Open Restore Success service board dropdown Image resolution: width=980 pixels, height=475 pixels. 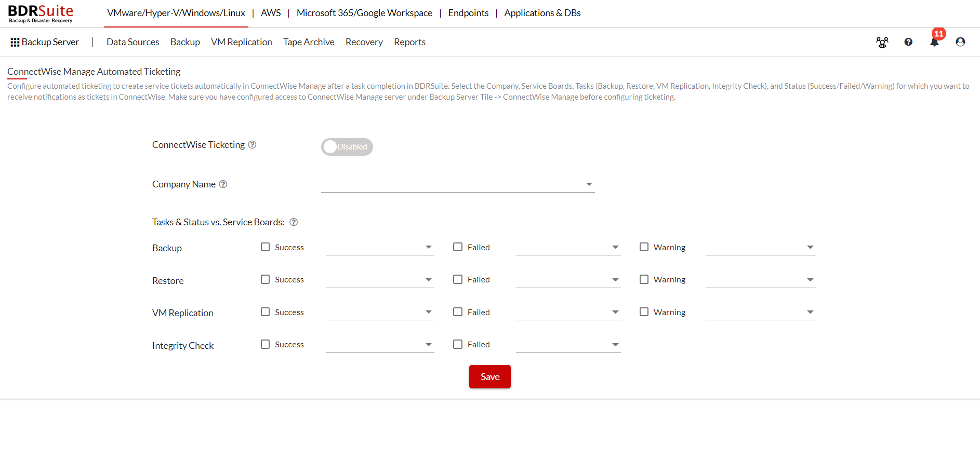click(380, 280)
